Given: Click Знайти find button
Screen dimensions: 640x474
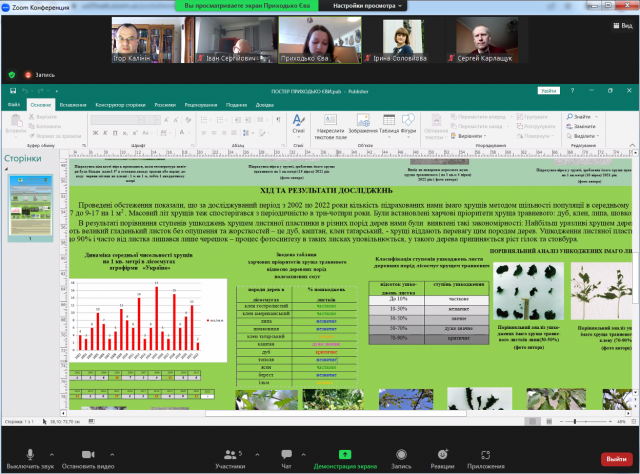Looking at the screenshot, I should [x=582, y=117].
